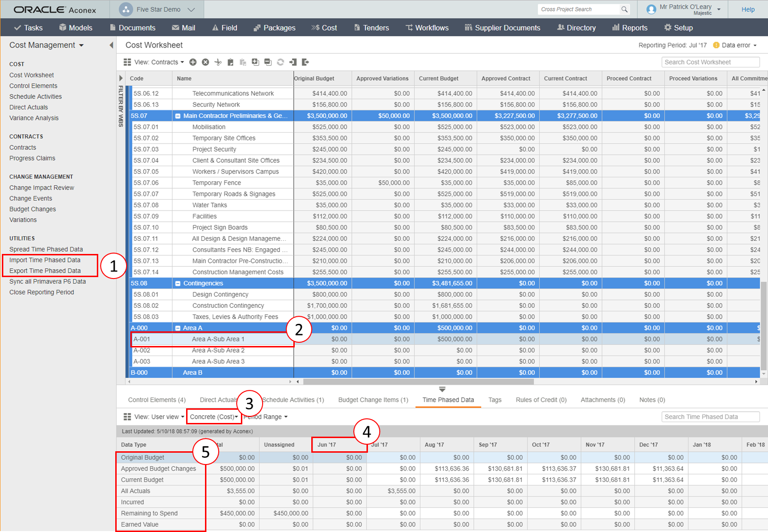This screenshot has height=532, width=768.
Task: Click the Search Time Phased Data field
Action: (x=710, y=417)
